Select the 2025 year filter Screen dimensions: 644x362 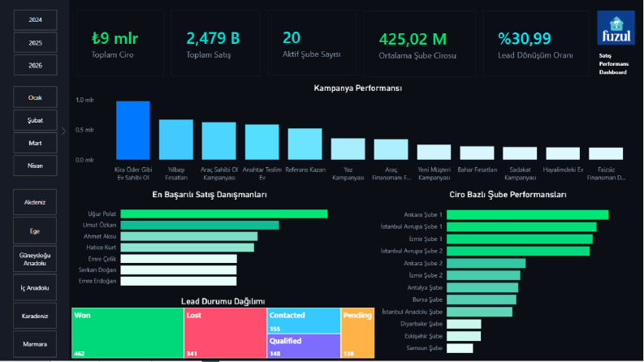[x=35, y=43]
